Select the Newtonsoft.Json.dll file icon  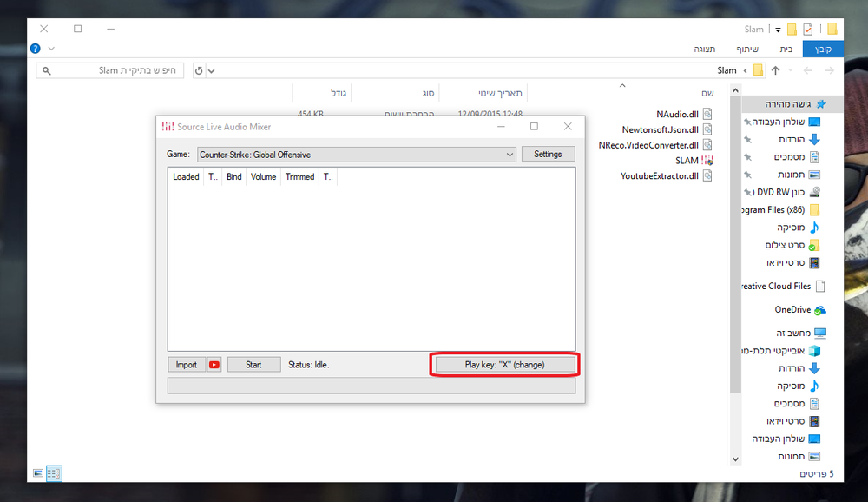pos(707,129)
